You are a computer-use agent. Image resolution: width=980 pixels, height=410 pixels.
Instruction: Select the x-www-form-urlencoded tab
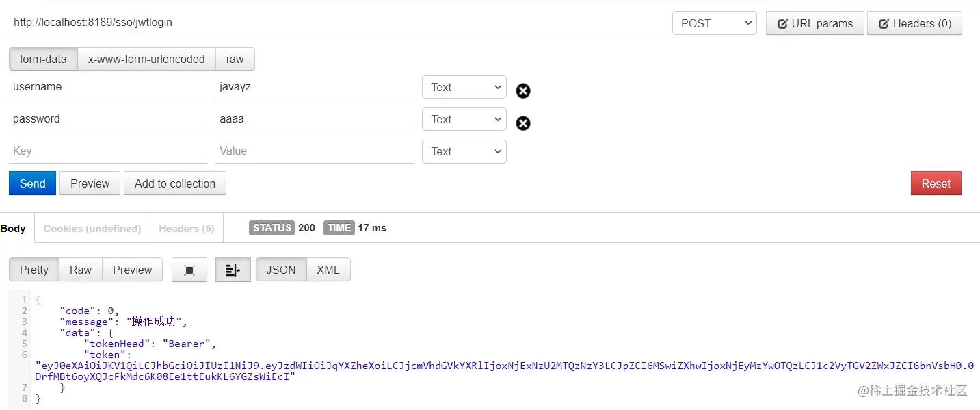tap(146, 59)
